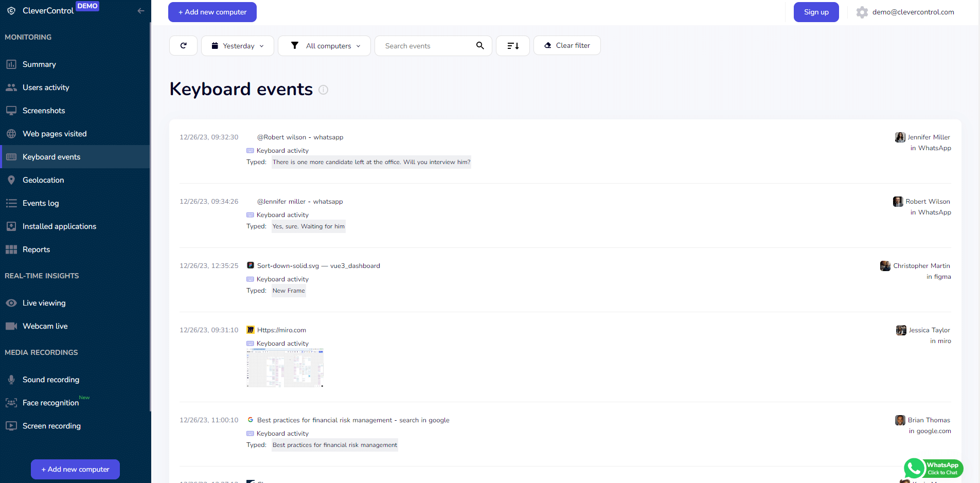Click the Sign up button

pyautogui.click(x=816, y=12)
